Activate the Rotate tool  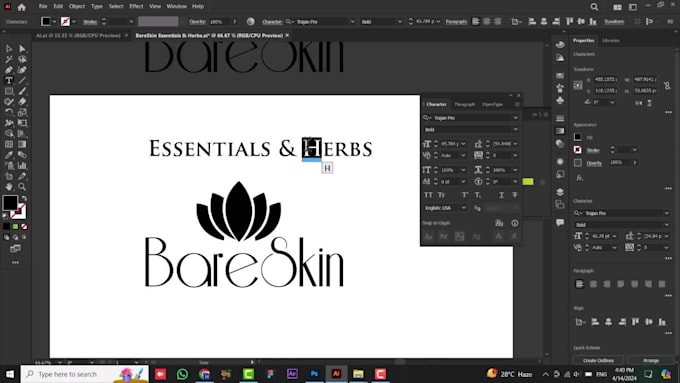pyautogui.click(x=9, y=112)
